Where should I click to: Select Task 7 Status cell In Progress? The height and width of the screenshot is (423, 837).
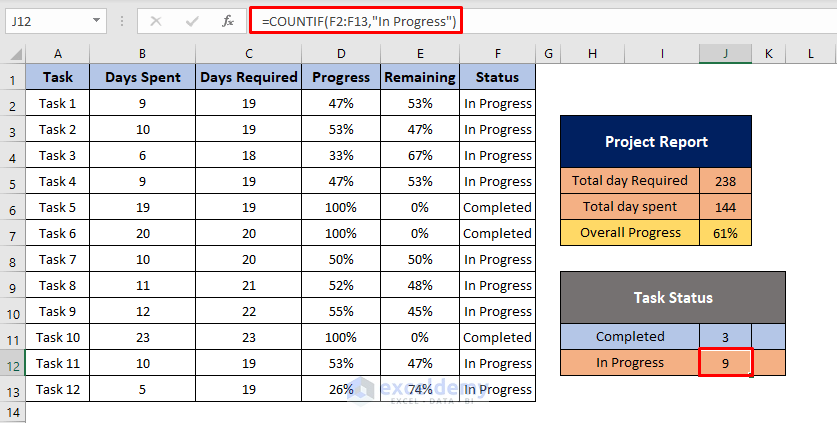pos(498,260)
